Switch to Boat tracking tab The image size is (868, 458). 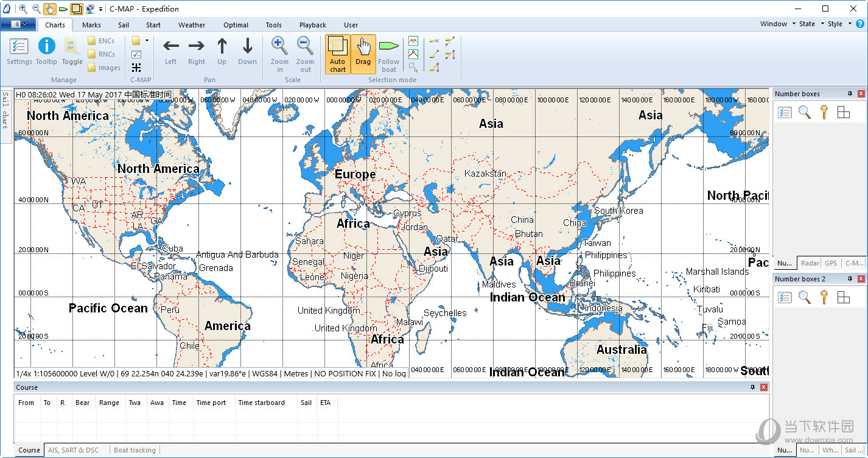135,450
